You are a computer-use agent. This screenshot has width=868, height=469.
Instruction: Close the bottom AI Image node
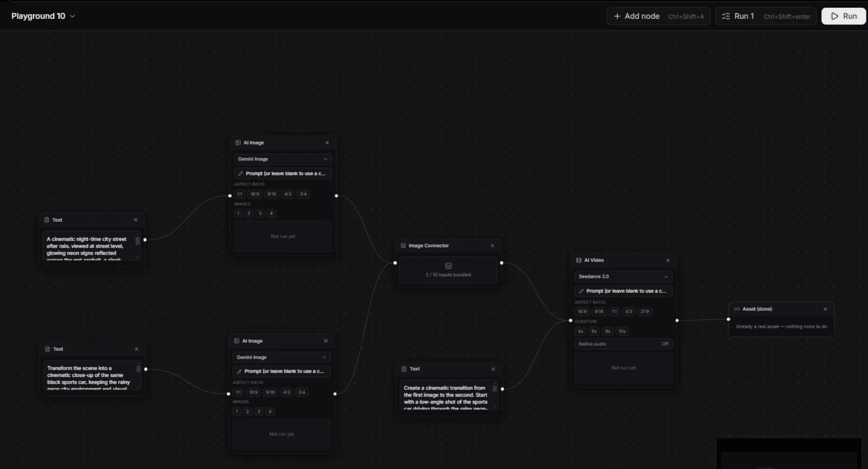[326, 341]
